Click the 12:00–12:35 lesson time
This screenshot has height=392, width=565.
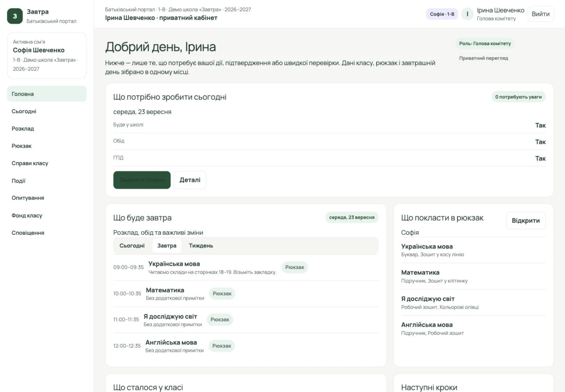tap(127, 346)
